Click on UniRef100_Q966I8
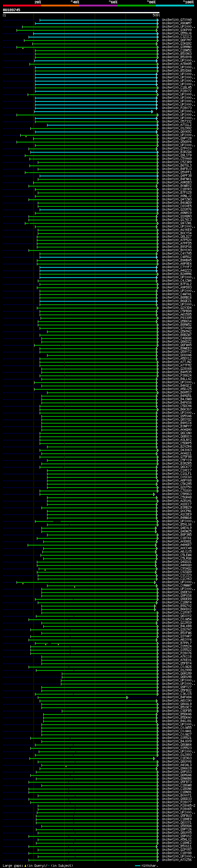Viewport: 197px width, 868px height. click(x=177, y=768)
